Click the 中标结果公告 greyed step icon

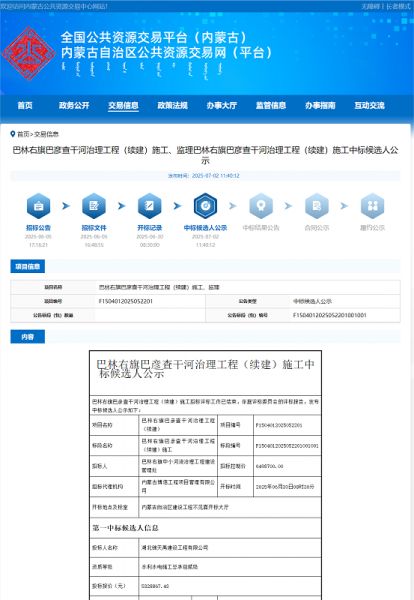coord(261,206)
